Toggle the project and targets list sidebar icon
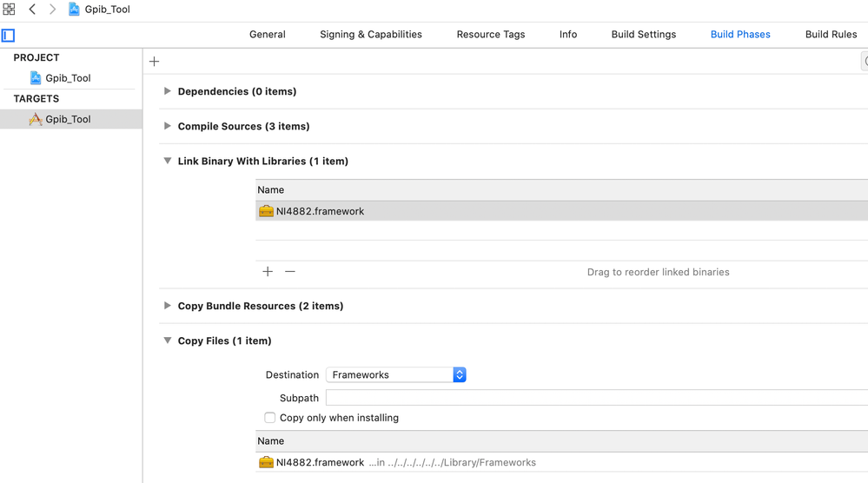 click(8, 36)
